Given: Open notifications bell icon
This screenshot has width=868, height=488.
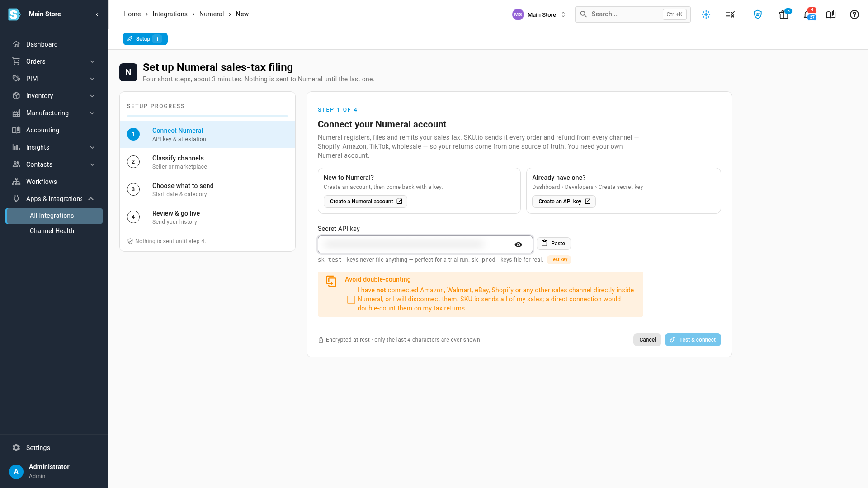Looking at the screenshot, I should [x=808, y=14].
